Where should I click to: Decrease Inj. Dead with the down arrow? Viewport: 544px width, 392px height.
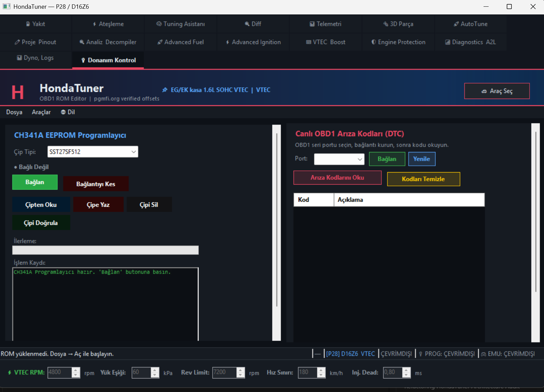pos(406,375)
